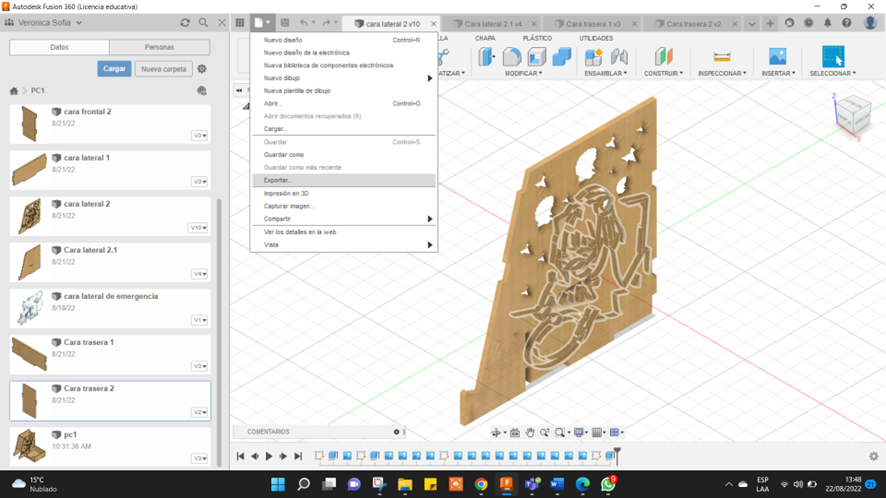Open display settings monitor icon
Viewport: 886px width, 498px height.
[x=579, y=432]
